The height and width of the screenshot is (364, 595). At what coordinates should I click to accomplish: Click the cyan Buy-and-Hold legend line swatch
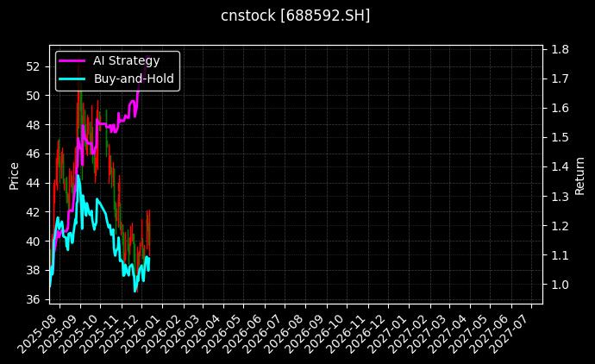tap(72, 78)
